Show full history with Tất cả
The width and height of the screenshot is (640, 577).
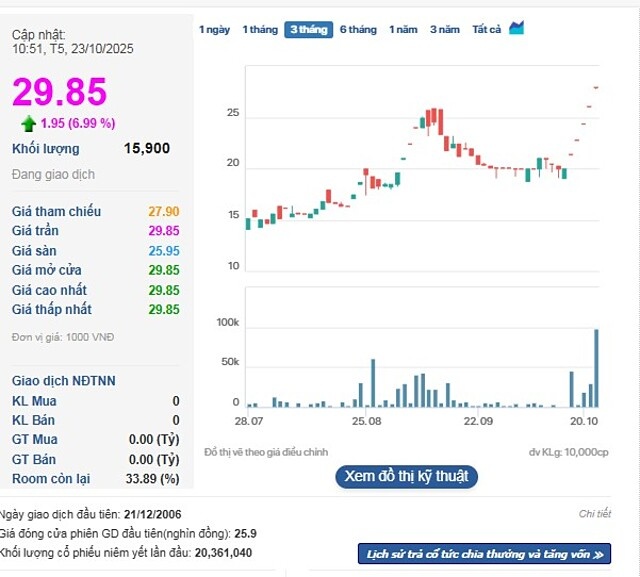[486, 29]
